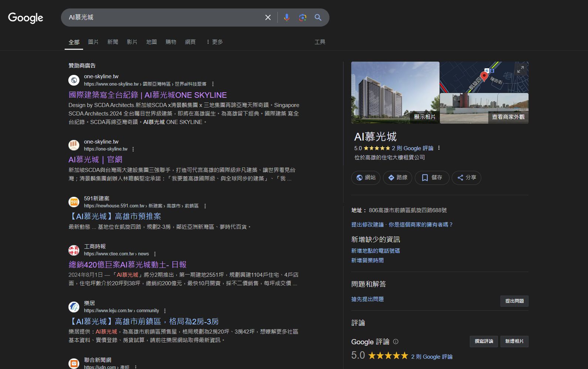Show building photos via 顯示相片 thumbnail
Viewport: 588px width, 369px height.
(395, 93)
